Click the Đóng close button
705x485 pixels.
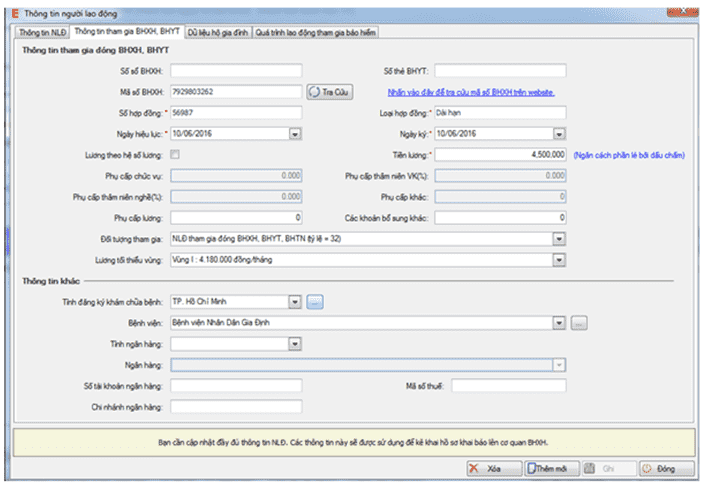pos(665,468)
